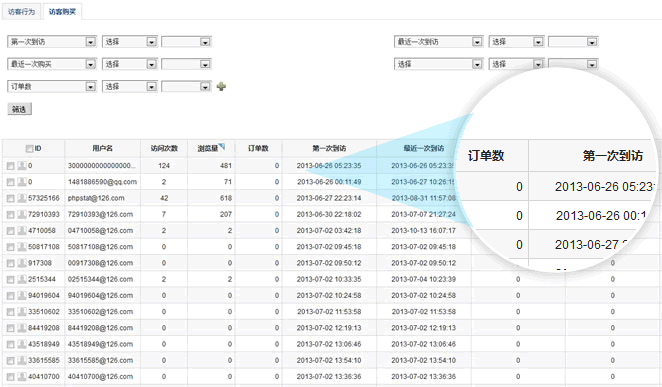Image resolution: width=662 pixels, height=387 pixels.
Task: Open the 第一次到访 filter dropdown
Action: [52, 42]
